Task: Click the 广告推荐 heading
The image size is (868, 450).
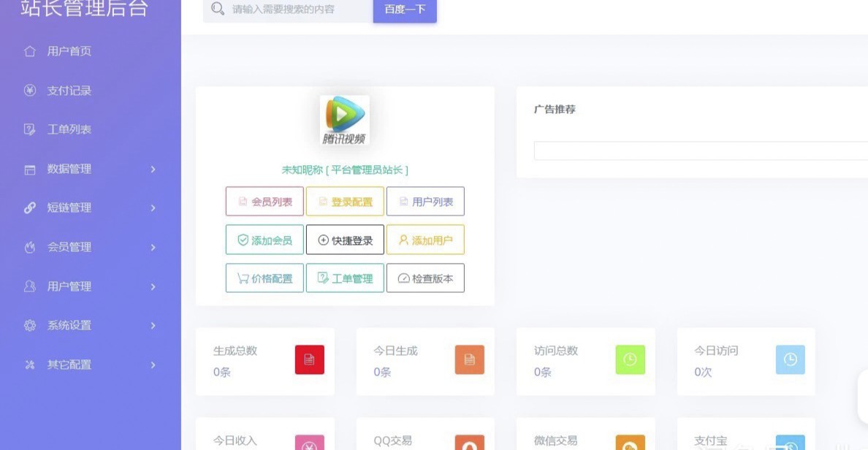Action: [555, 110]
